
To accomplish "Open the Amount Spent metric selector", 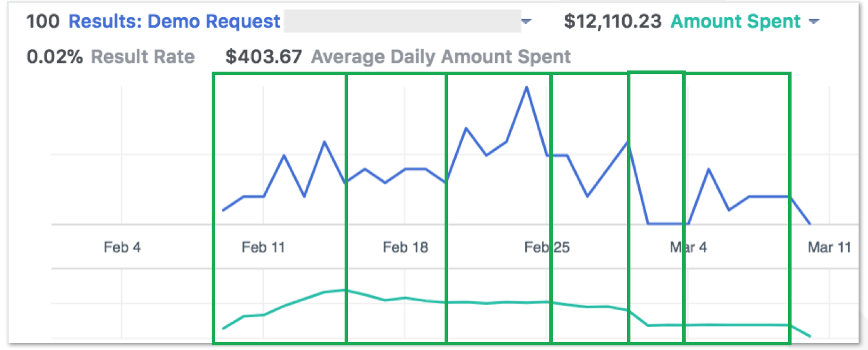I will coord(736,22).
